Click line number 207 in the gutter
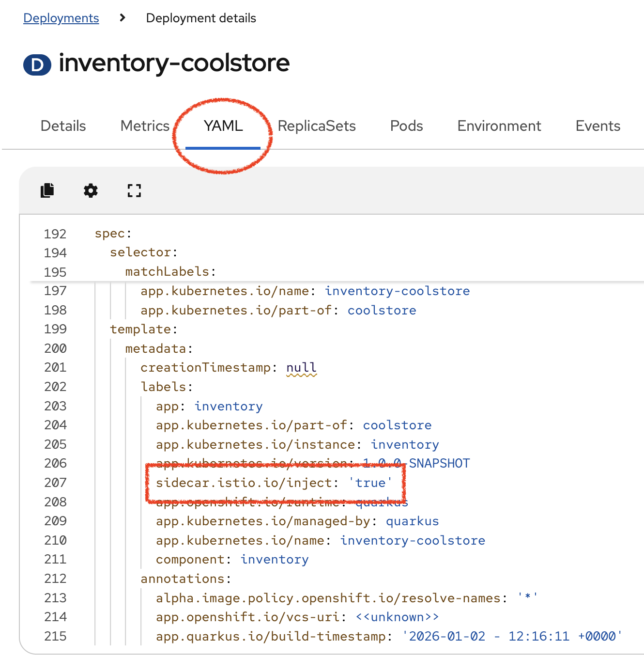644x658 pixels. [x=55, y=483]
